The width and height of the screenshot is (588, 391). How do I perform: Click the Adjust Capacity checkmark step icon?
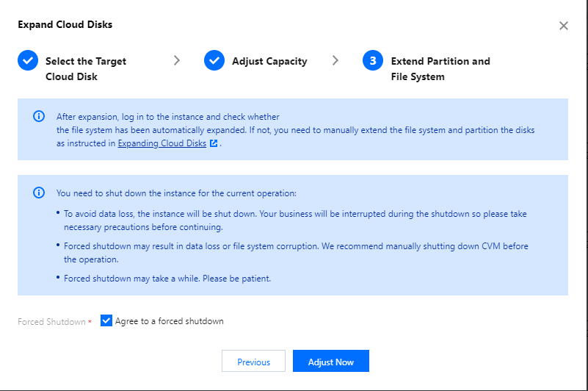214,60
